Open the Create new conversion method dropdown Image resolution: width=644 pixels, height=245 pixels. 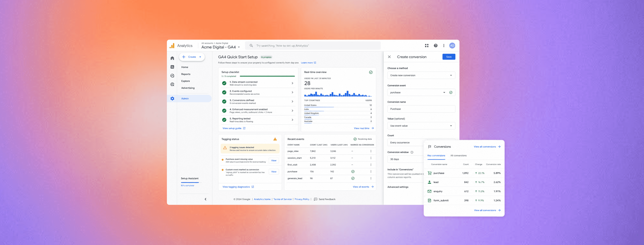click(421, 75)
